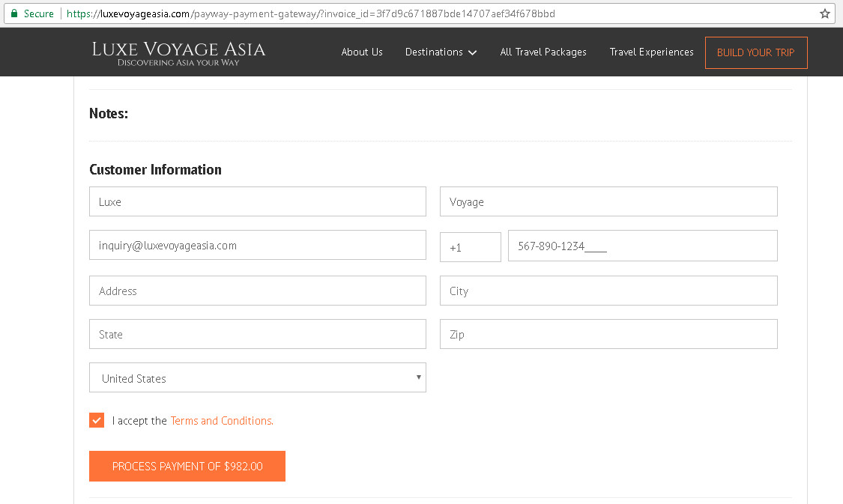Expand the Destinations menu
Viewport: 843px width, 504px height.
click(x=441, y=52)
